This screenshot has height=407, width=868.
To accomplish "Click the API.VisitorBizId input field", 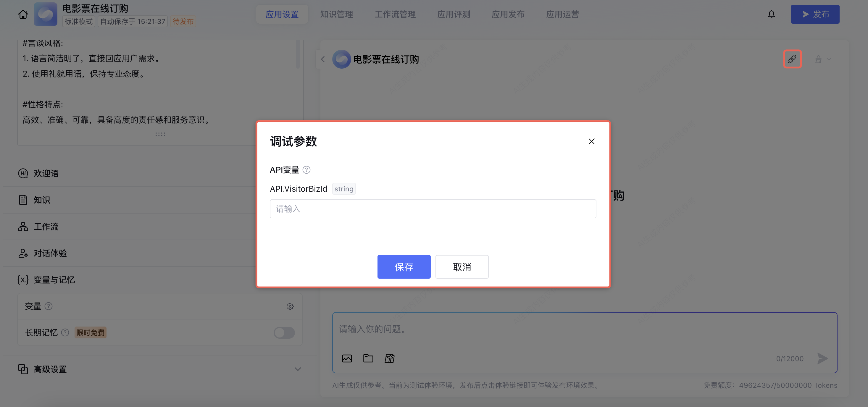I will point(433,209).
